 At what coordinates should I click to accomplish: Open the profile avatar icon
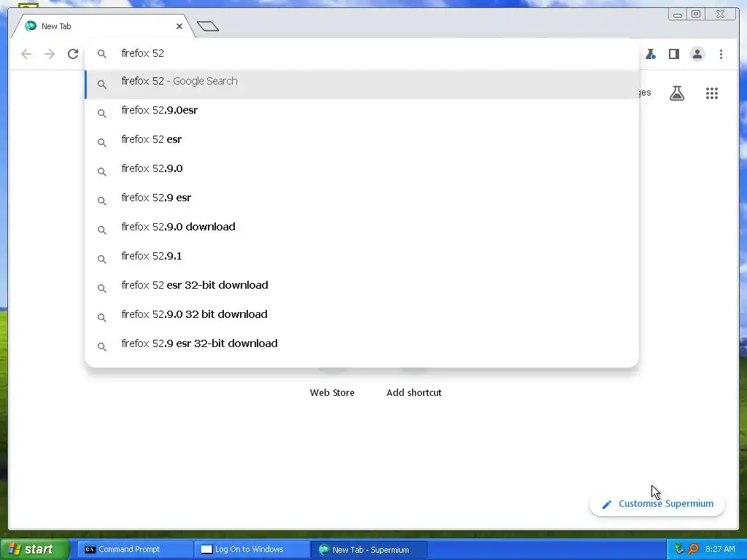coord(697,54)
